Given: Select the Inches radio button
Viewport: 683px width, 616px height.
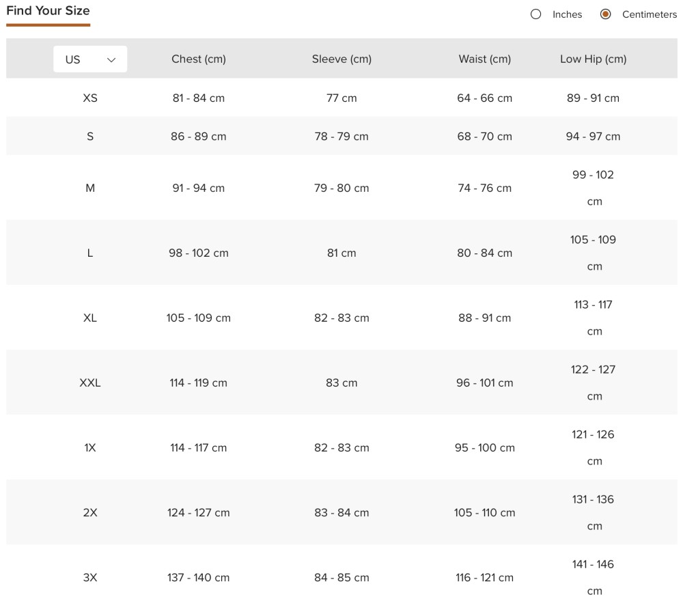Looking at the screenshot, I should pyautogui.click(x=536, y=14).
